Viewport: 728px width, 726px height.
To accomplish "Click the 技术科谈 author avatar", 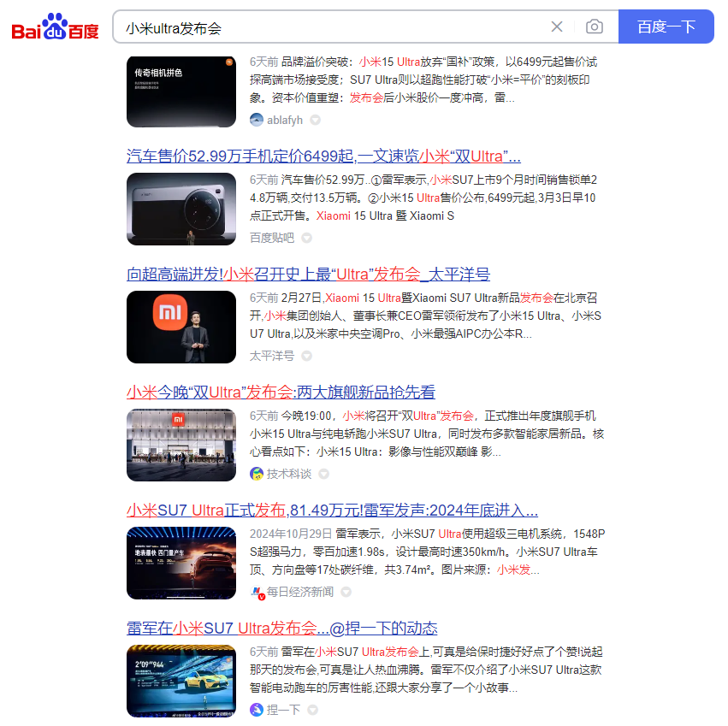I will click(x=257, y=474).
